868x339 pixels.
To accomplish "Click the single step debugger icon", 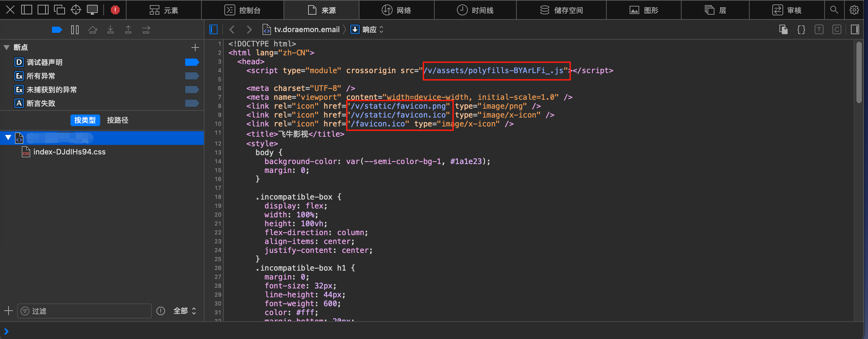I will pos(146,30).
